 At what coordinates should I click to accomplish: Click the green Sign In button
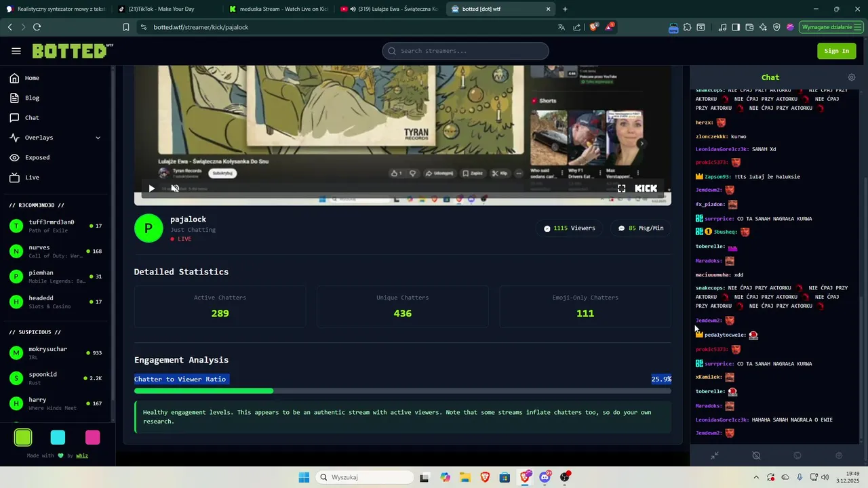pos(836,51)
